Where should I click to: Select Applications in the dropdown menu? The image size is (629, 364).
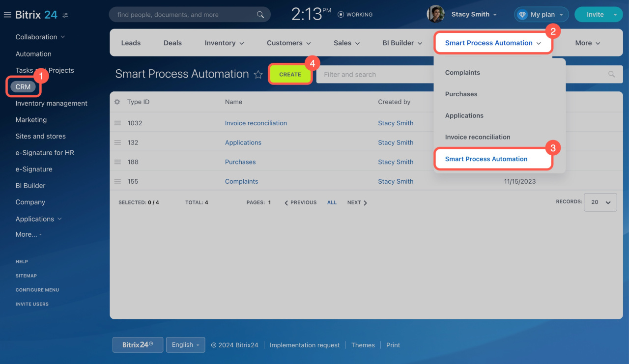coord(464,115)
